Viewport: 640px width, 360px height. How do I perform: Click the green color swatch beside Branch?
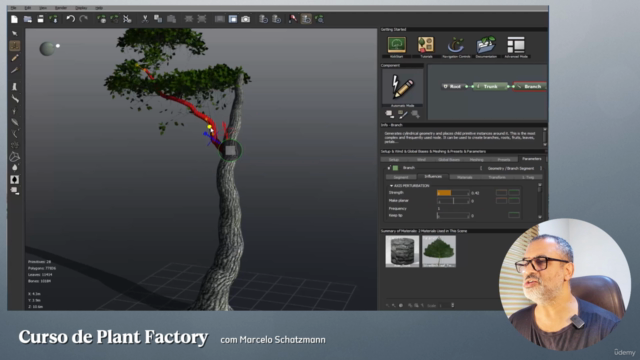click(x=396, y=168)
